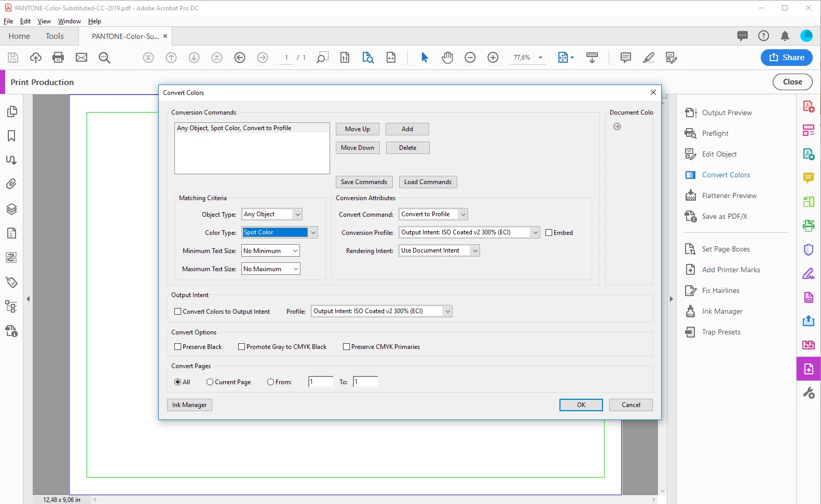
Task: Select the All pages radio button
Action: pos(178,382)
